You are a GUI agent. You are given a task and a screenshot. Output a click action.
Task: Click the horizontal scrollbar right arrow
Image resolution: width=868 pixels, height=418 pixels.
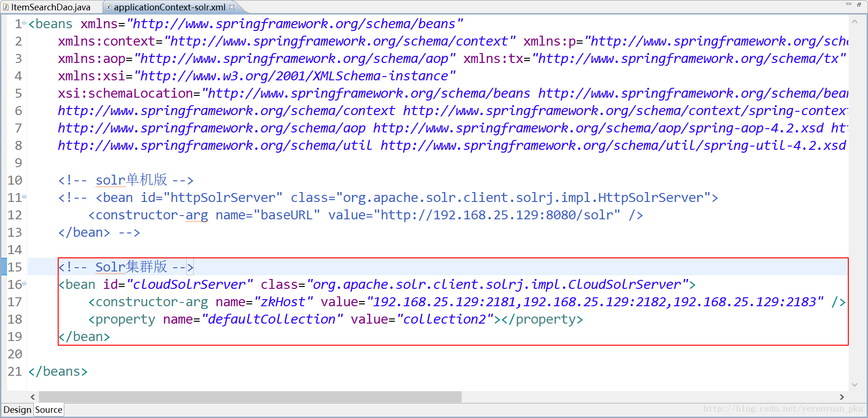[842, 397]
